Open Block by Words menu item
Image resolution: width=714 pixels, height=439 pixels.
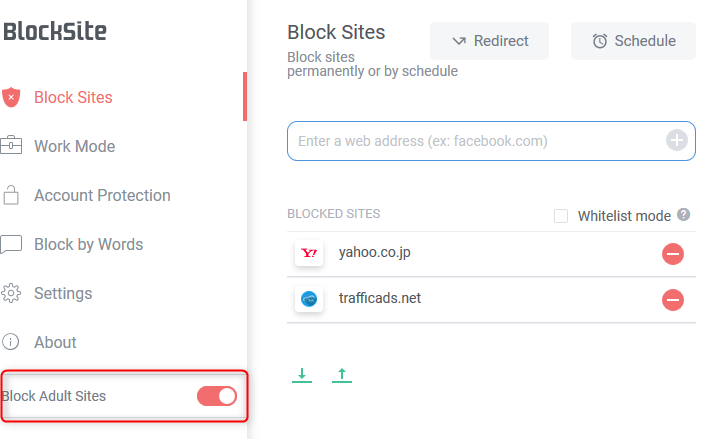coord(89,245)
